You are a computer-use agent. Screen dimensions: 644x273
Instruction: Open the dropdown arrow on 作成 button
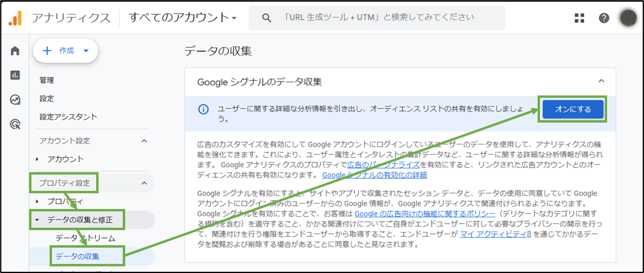pyautogui.click(x=86, y=51)
